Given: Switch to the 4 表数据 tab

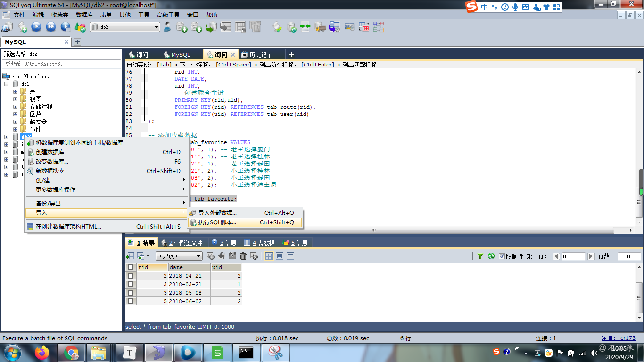Looking at the screenshot, I should 259,243.
